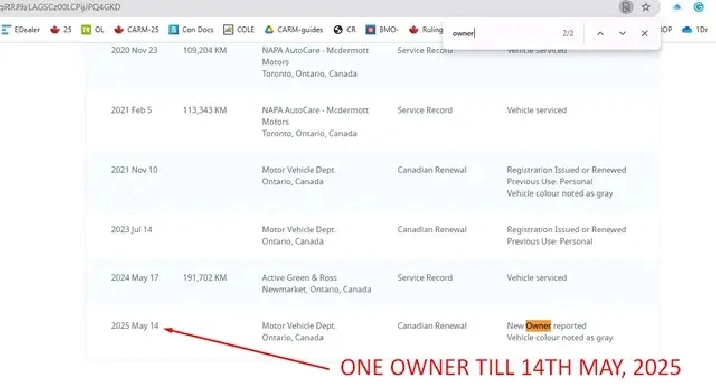Viewport: 716px width, 392px height.
Task: Click 'Canadian Renewal' in the 2023 Jul 14 row
Action: (432, 229)
